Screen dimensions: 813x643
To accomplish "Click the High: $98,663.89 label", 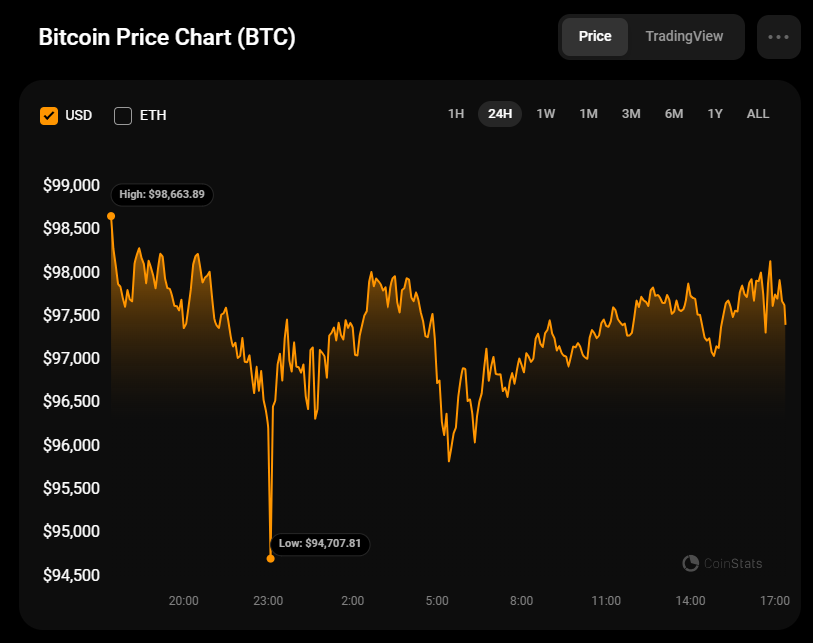I will [162, 194].
